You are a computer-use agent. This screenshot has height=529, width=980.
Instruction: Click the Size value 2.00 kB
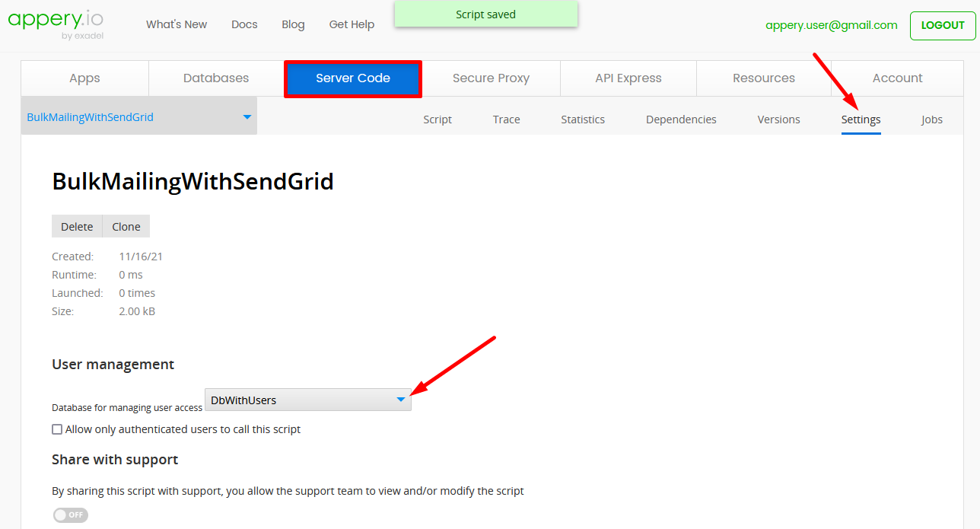point(137,311)
